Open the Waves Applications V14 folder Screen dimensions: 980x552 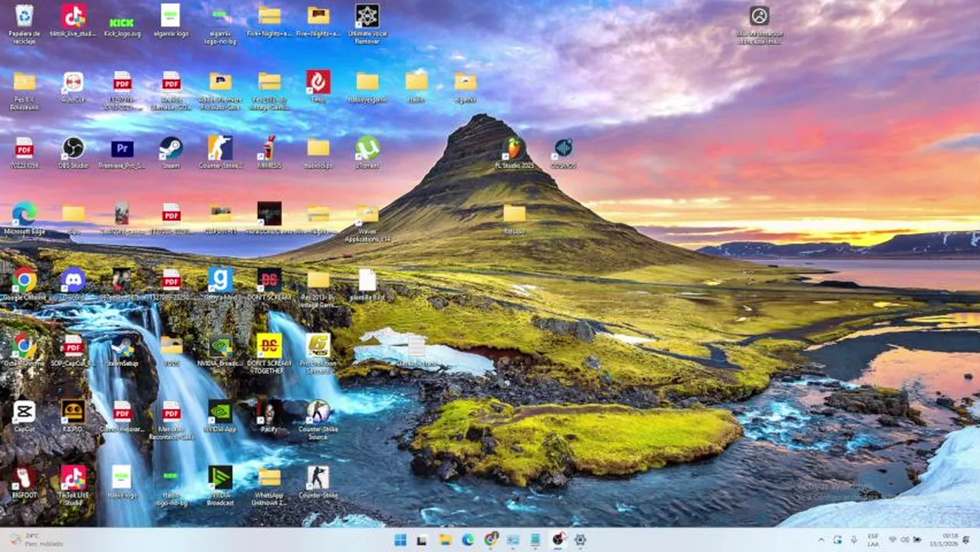[367, 222]
